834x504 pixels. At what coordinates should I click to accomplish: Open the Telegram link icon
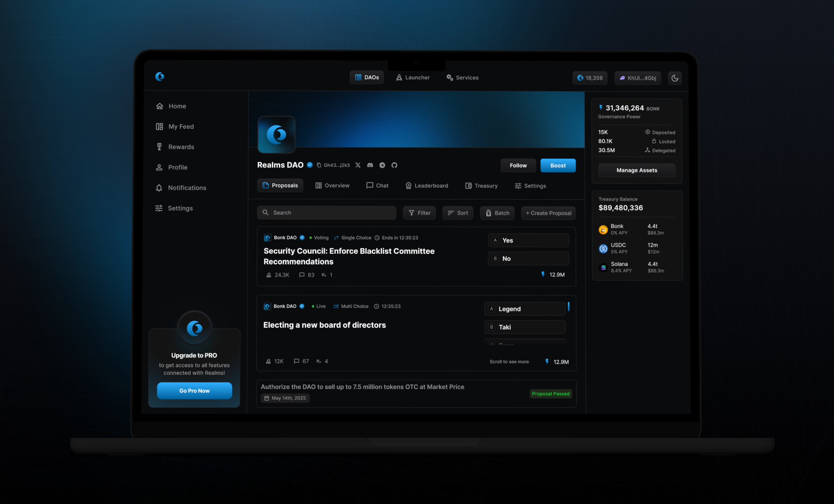pyautogui.click(x=382, y=165)
